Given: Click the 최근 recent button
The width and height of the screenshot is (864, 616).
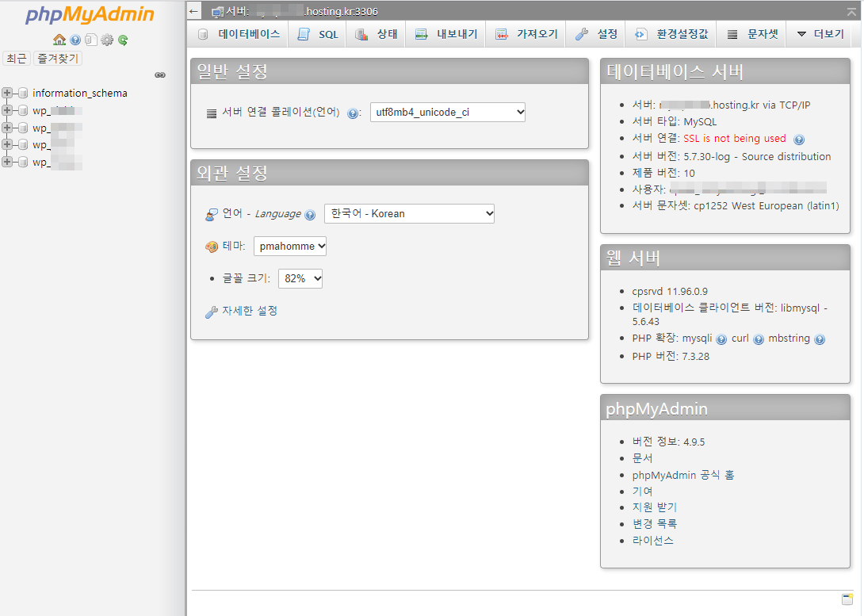Looking at the screenshot, I should click(x=17, y=59).
